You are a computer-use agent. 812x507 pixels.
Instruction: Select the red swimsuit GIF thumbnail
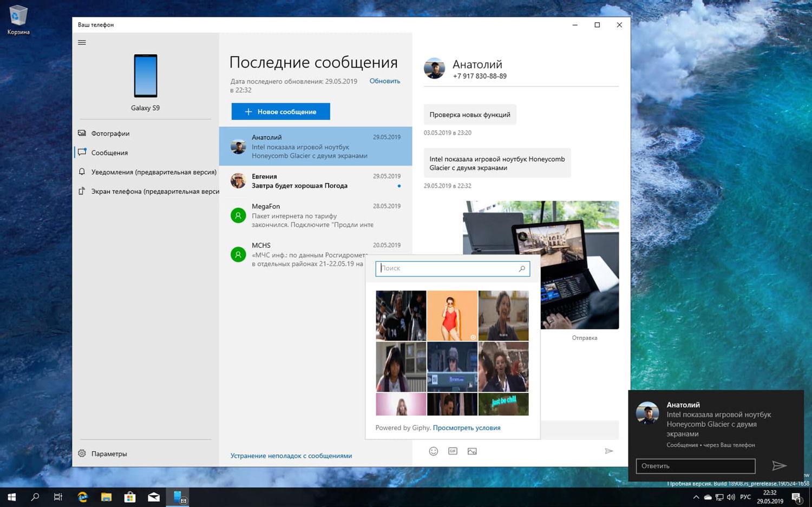[452, 315]
